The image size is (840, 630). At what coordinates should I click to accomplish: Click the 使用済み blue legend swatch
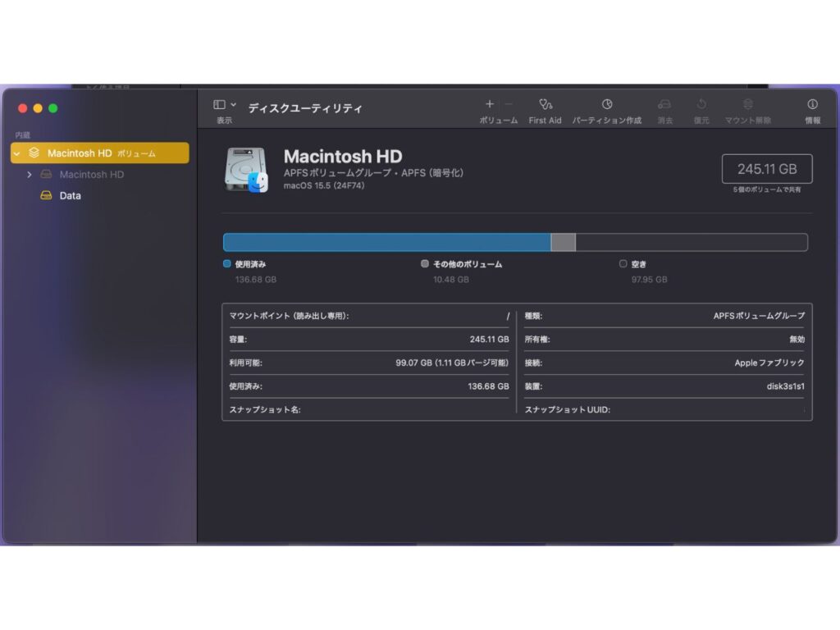pyautogui.click(x=227, y=263)
